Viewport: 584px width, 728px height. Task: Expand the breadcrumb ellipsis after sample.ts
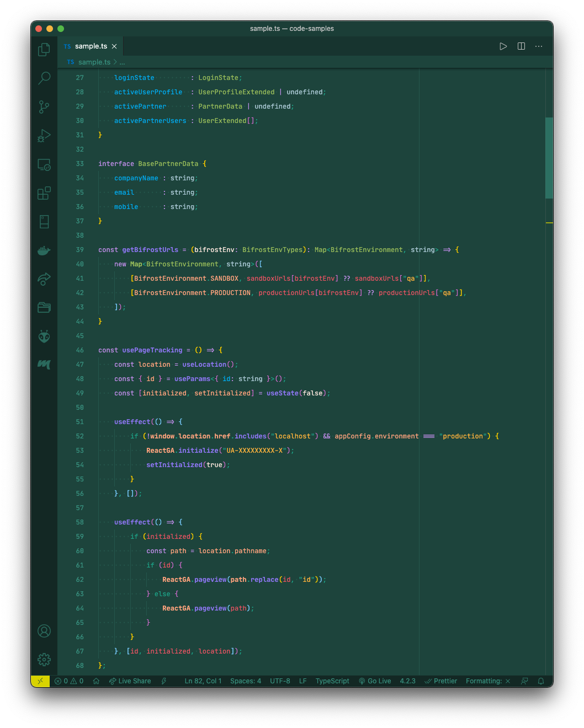(x=122, y=62)
